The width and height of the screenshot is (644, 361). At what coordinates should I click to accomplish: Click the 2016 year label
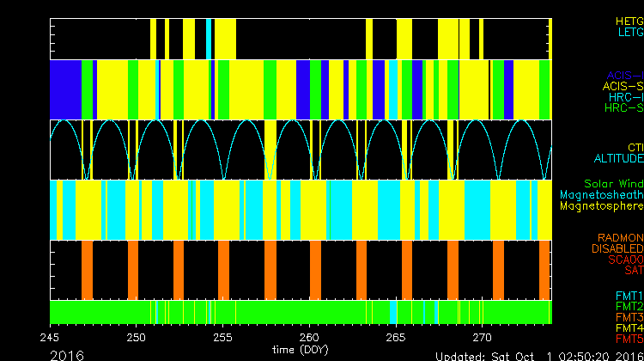[67, 354]
